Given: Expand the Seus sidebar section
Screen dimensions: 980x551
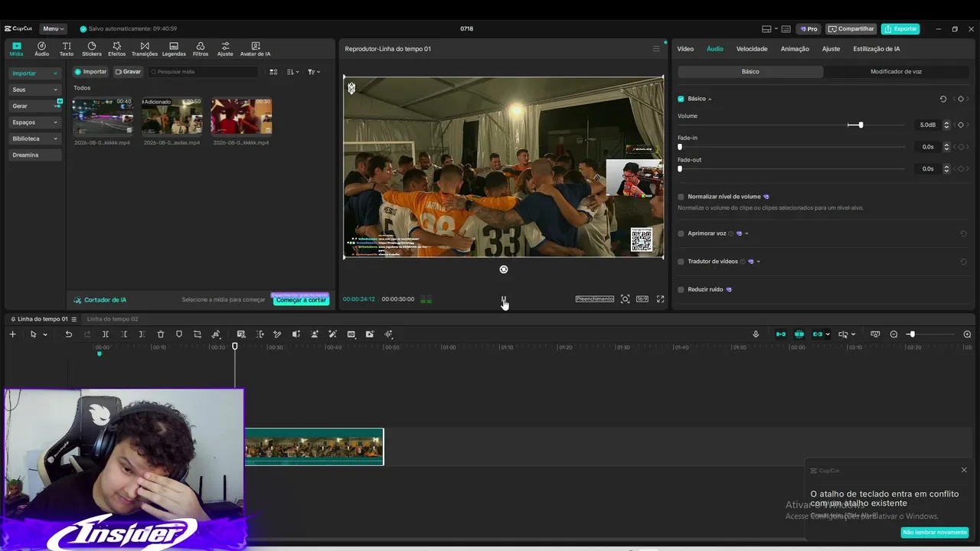Looking at the screenshot, I should coord(35,90).
